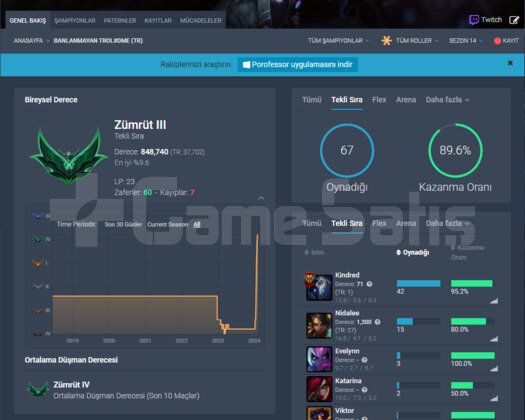Select Flex in the champions list panel

(379, 223)
